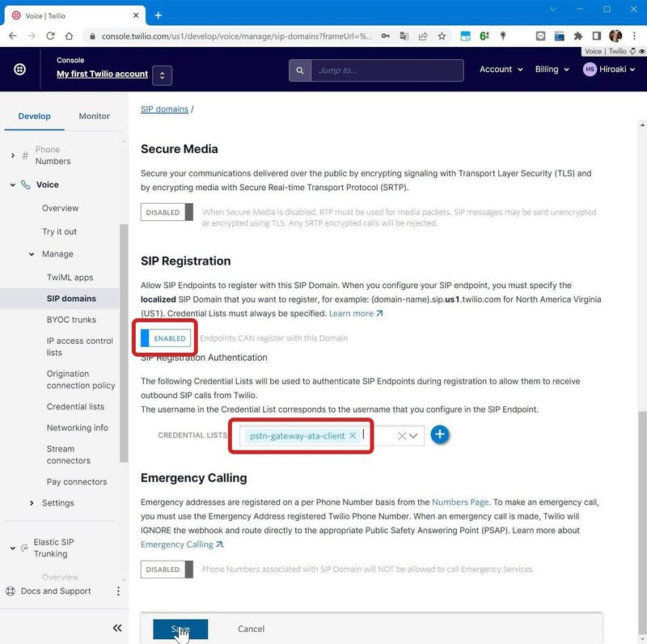Viewport: 647px width, 644px height.
Task: Close the Voice | Twilio tab
Action: tap(136, 15)
